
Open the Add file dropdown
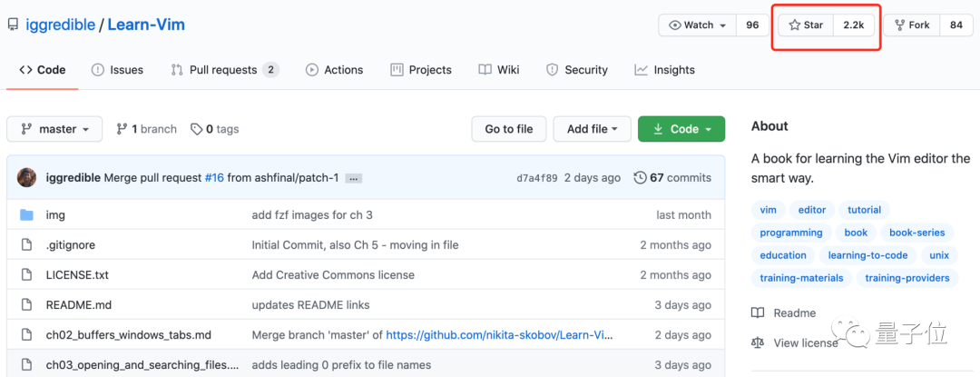(592, 129)
